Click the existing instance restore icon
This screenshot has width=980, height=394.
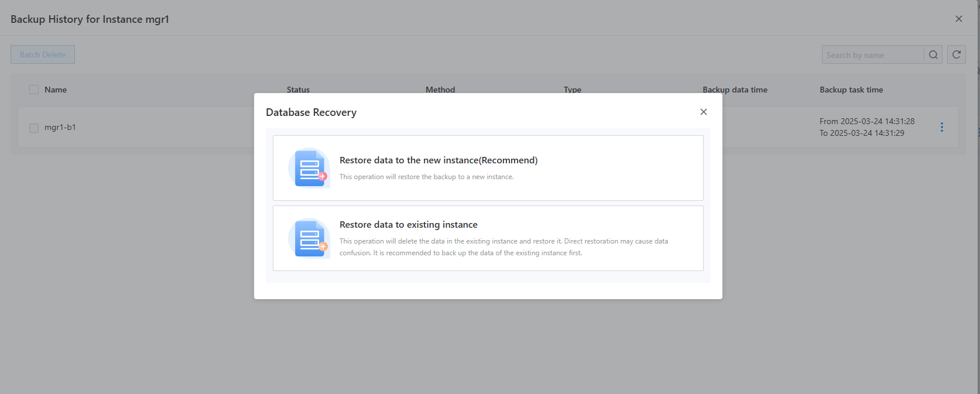click(x=309, y=238)
